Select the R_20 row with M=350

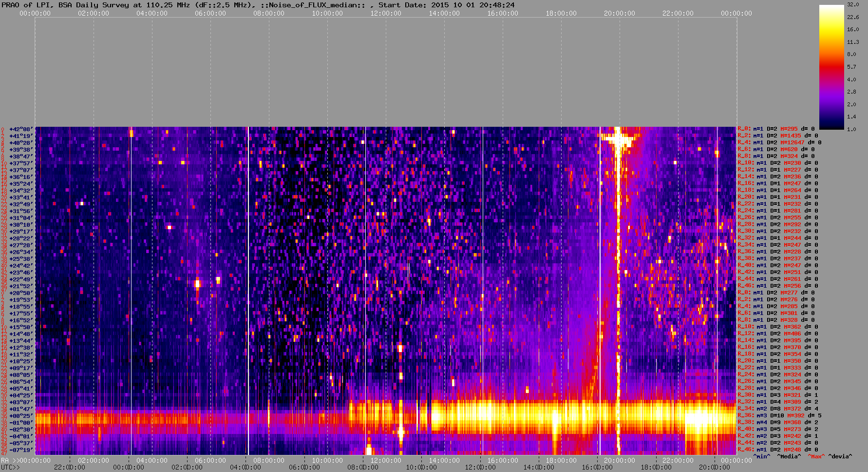click(x=778, y=361)
